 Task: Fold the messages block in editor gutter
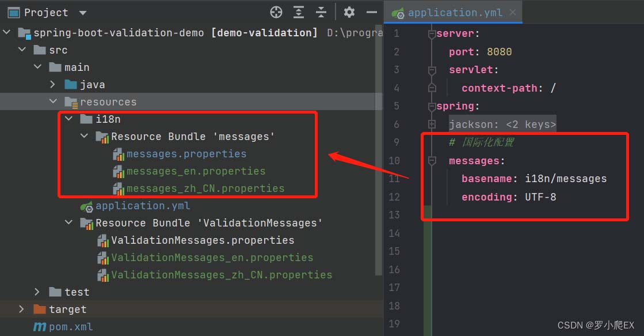point(432,161)
